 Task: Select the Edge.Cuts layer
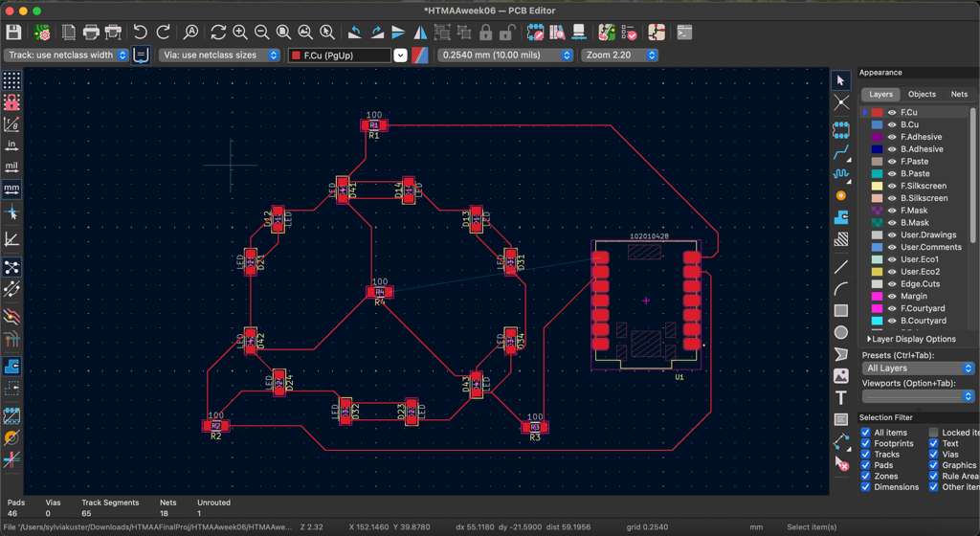920,284
